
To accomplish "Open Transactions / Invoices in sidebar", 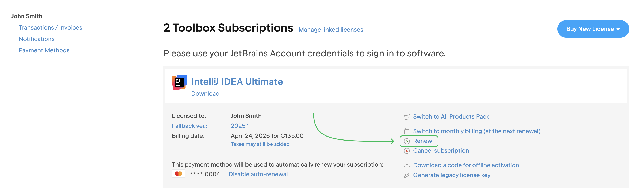I will pyautogui.click(x=50, y=27).
